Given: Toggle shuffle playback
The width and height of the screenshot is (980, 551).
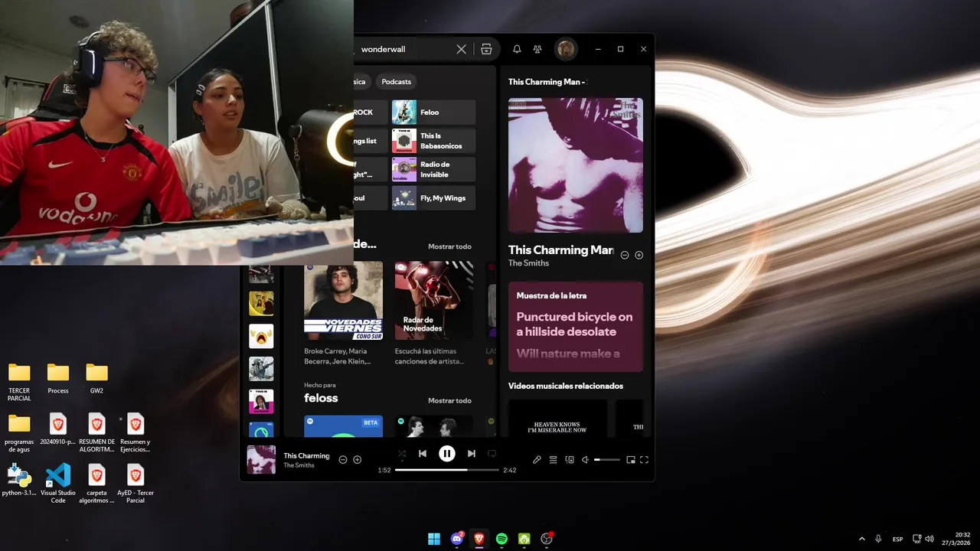Looking at the screenshot, I should tap(402, 454).
